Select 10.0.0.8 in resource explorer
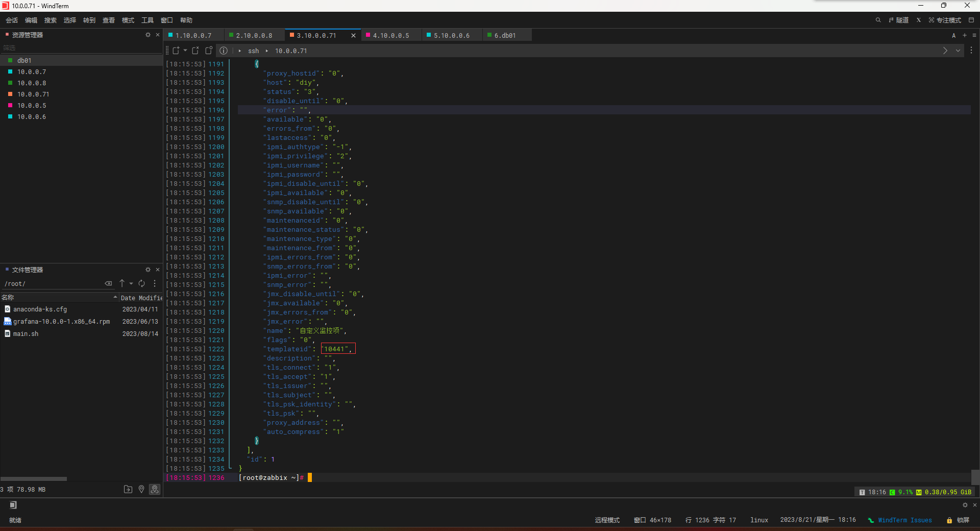 pos(81,83)
